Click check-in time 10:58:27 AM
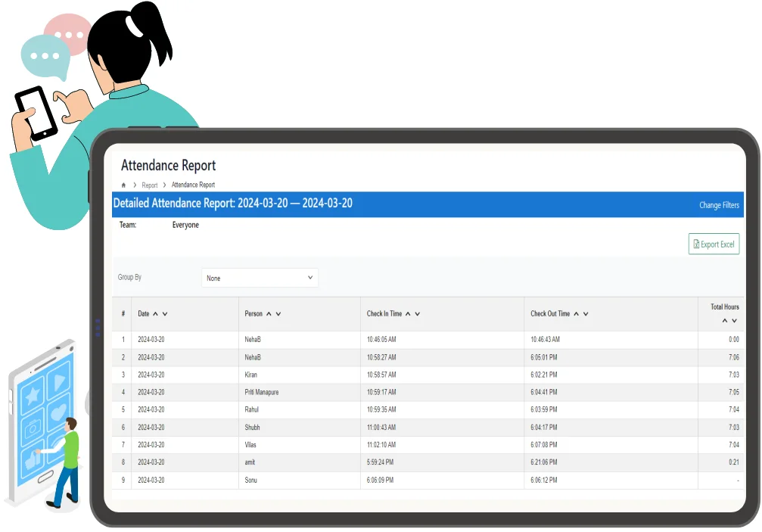Viewport: 762px width, 532px height. pyautogui.click(x=381, y=357)
